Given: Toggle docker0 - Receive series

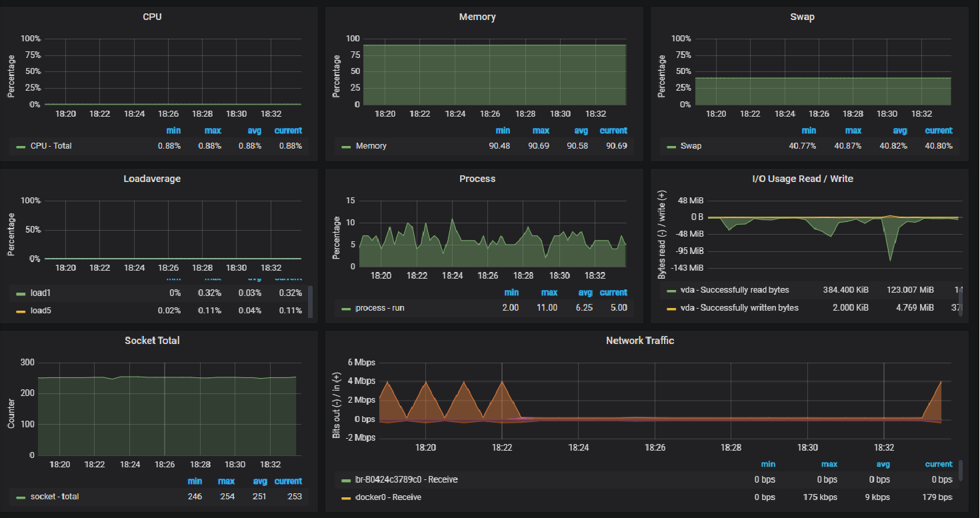Looking at the screenshot, I should pyautogui.click(x=388, y=497).
